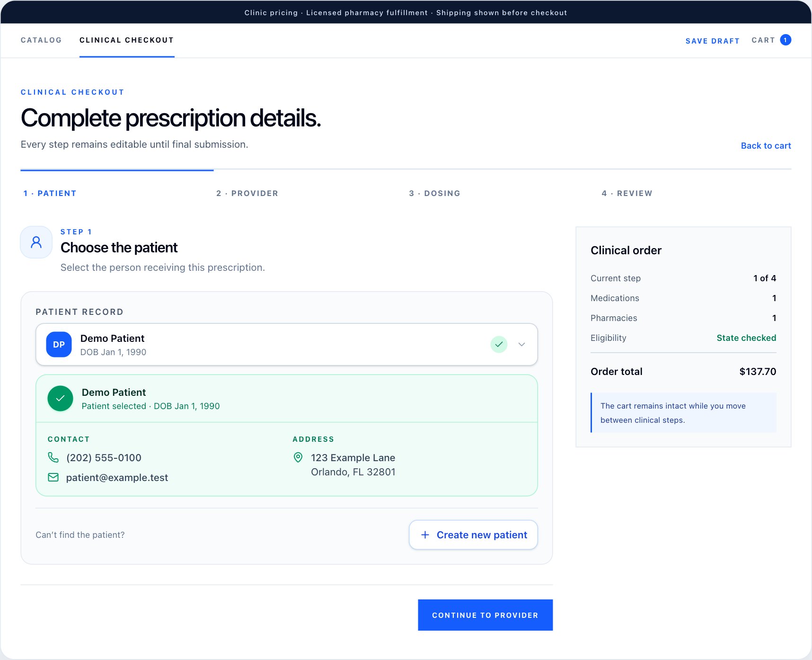Click the checkout step progress bar
Image resolution: width=812 pixels, height=660 pixels.
[406, 169]
